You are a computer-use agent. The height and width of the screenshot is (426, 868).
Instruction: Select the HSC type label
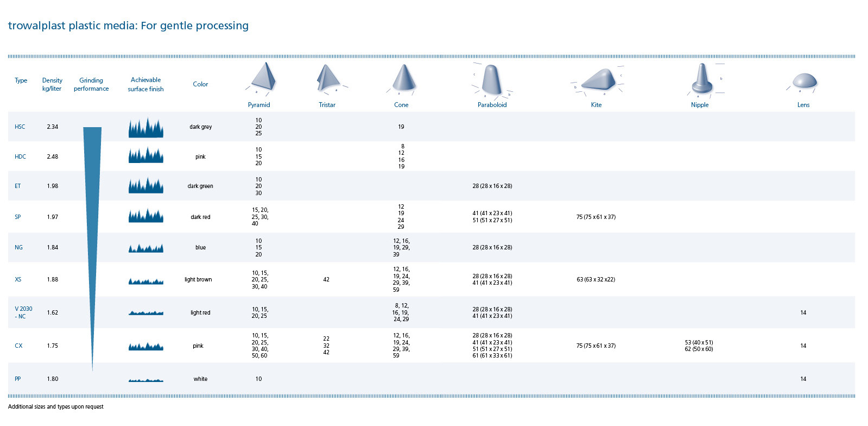pos(20,127)
